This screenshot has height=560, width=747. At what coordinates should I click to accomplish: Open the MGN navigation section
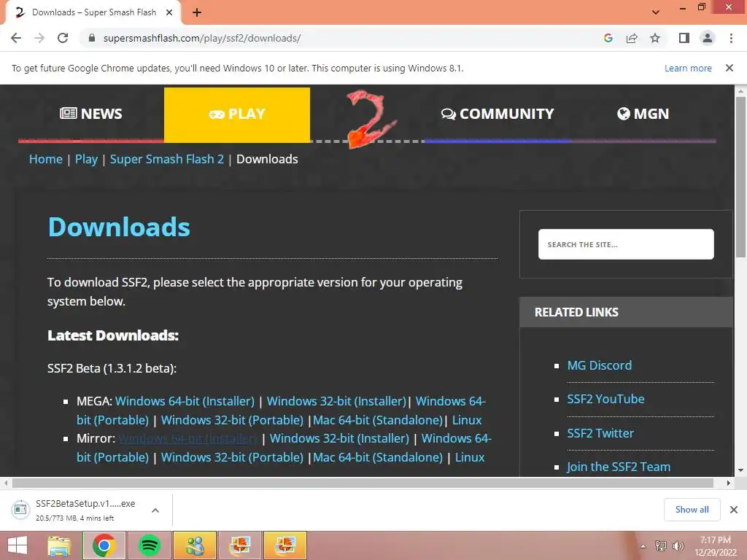643,114
